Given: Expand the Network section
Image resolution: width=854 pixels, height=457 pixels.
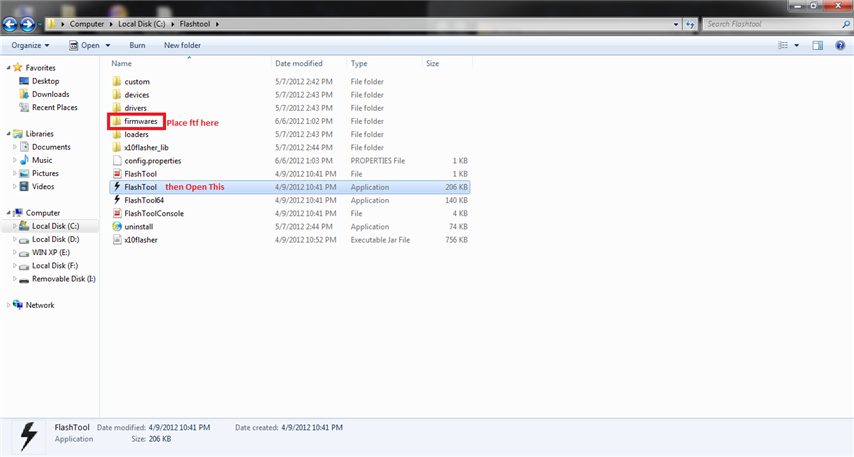Looking at the screenshot, I should tap(8, 305).
